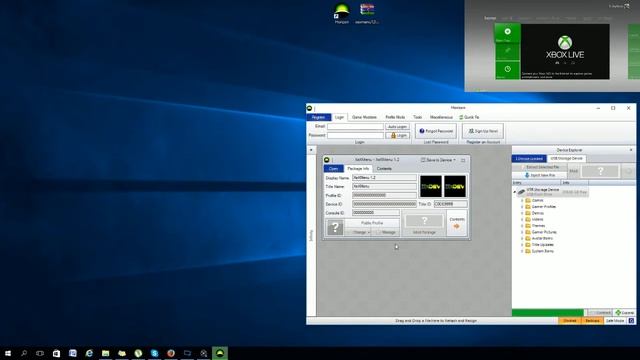Click the Email input field
This screenshot has height=360, width=640.
point(355,127)
